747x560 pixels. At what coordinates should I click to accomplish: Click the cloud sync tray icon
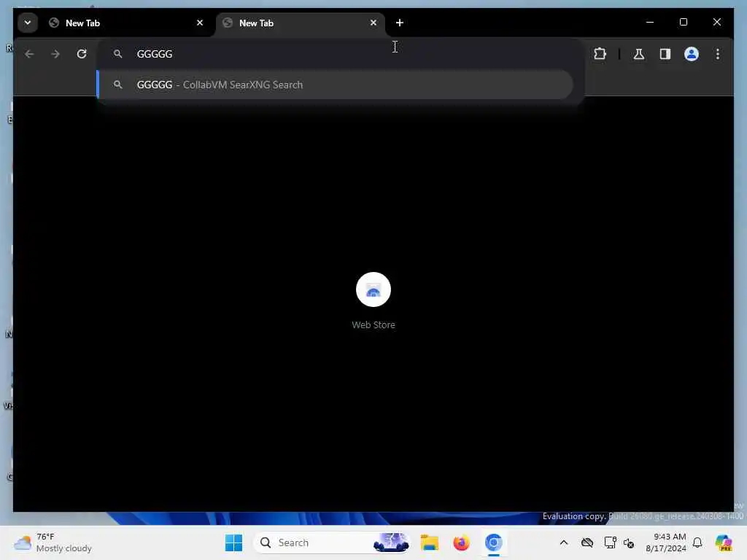click(x=587, y=542)
